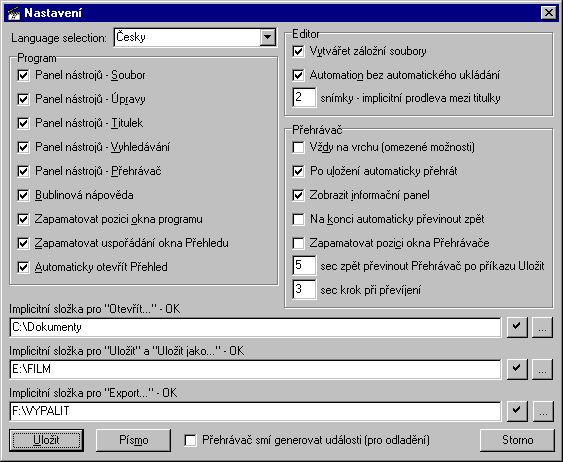Toggle Bublinová nápověda checkbox
563x462 pixels.
pos(23,195)
